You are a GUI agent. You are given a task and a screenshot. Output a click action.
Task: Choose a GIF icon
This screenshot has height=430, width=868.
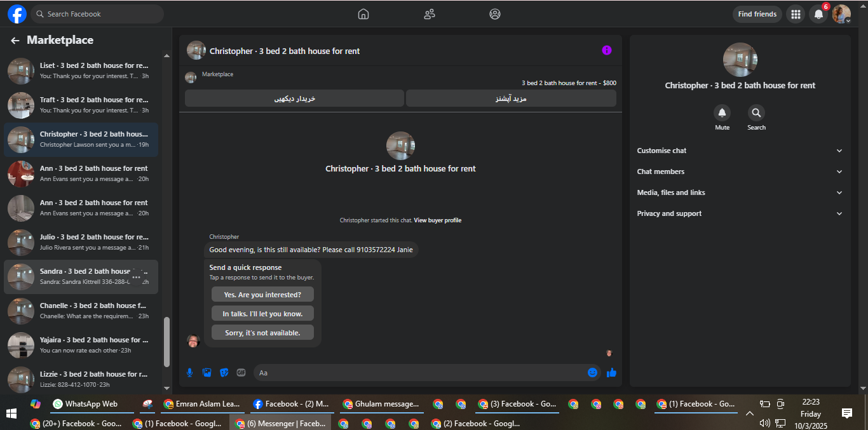241,373
